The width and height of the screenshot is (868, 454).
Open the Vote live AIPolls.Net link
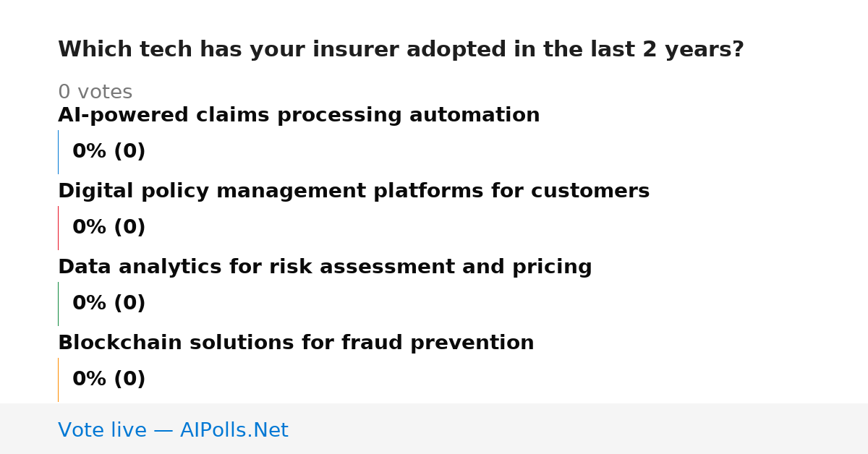click(173, 431)
